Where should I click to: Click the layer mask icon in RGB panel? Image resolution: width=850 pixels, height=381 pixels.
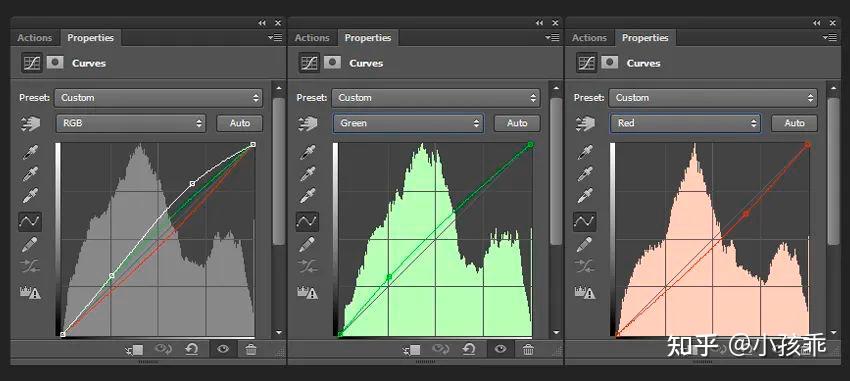(x=55, y=62)
